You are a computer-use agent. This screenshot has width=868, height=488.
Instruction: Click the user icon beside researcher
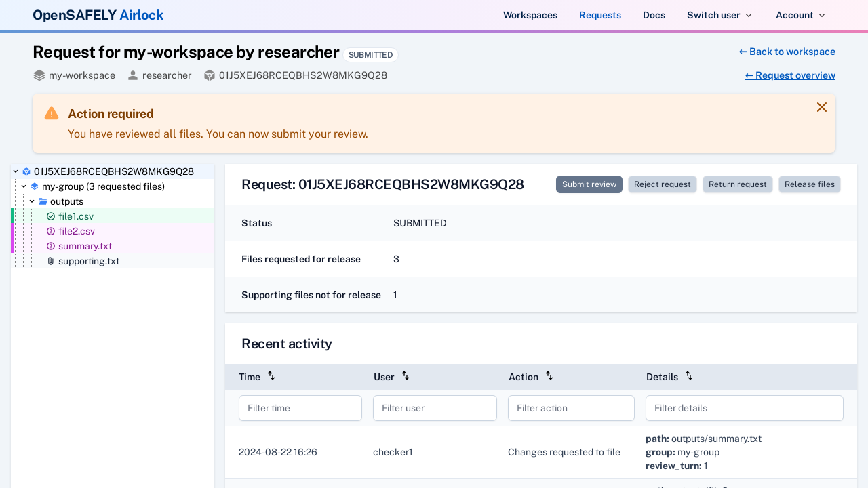point(133,75)
